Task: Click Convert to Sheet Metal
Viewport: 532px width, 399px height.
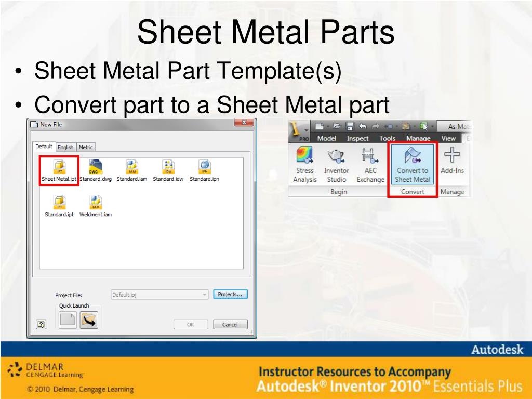Action: (x=412, y=165)
